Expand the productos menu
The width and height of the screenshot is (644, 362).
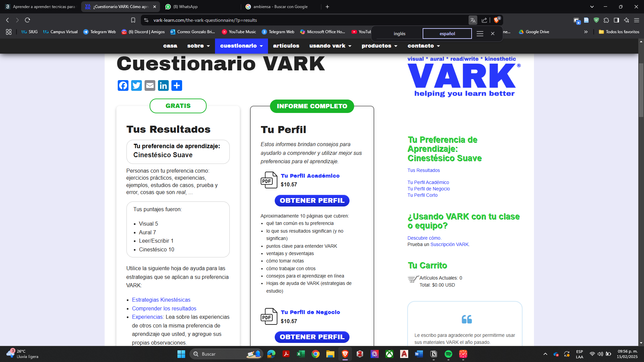[x=379, y=46]
